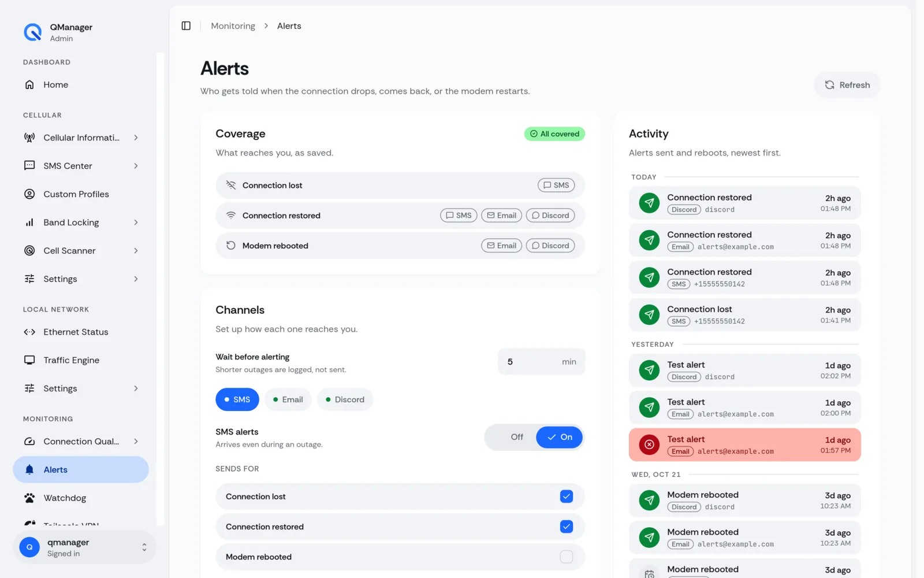Click the failed Test alert red icon

click(649, 444)
